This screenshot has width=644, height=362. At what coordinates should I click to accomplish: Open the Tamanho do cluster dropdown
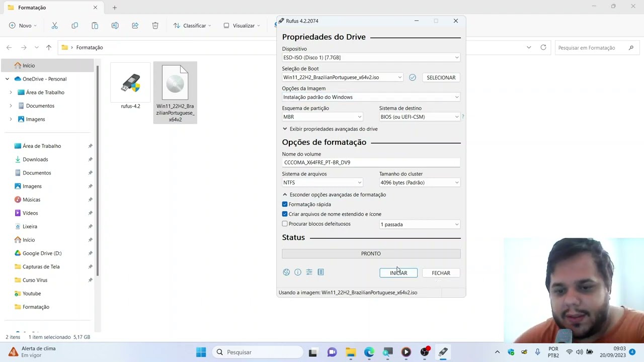tap(420, 183)
